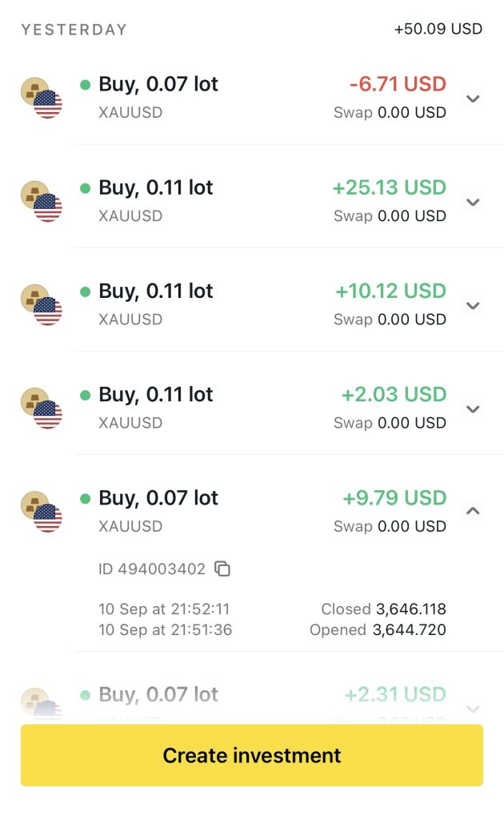
Task: Click gold/USD icon on +2.03 USD trade
Action: pyautogui.click(x=41, y=408)
